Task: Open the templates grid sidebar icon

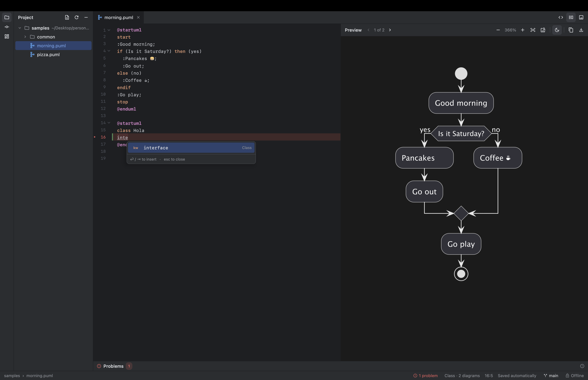Action: (7, 36)
